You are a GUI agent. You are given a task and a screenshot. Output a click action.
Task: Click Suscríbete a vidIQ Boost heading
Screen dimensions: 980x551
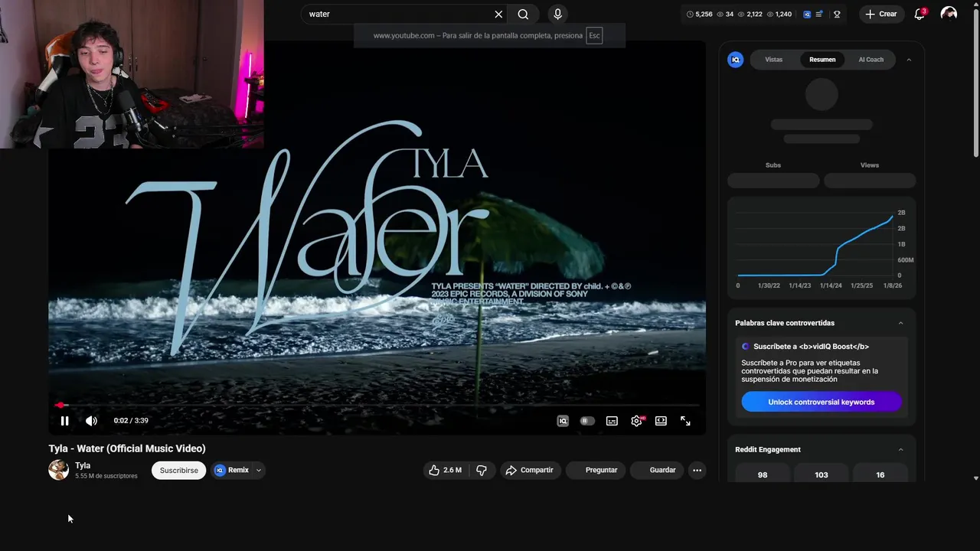click(811, 347)
